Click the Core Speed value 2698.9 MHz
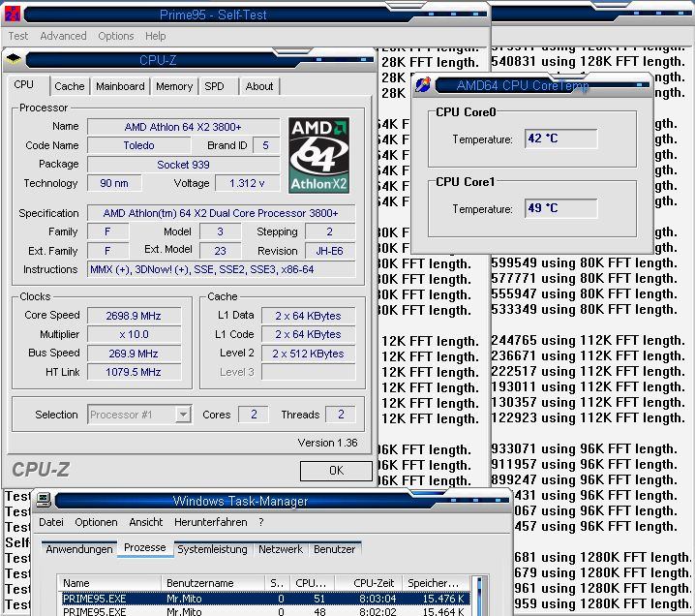This screenshot has width=695, height=616. [134, 316]
